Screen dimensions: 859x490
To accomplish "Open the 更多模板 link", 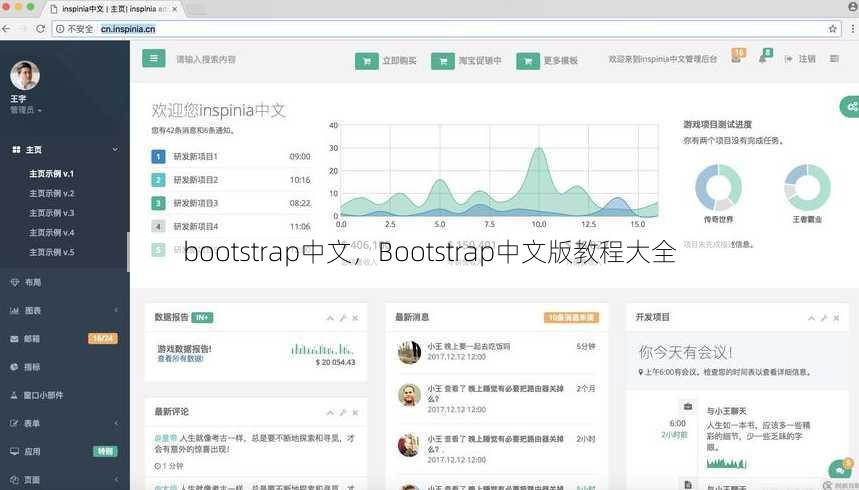I will [x=560, y=60].
